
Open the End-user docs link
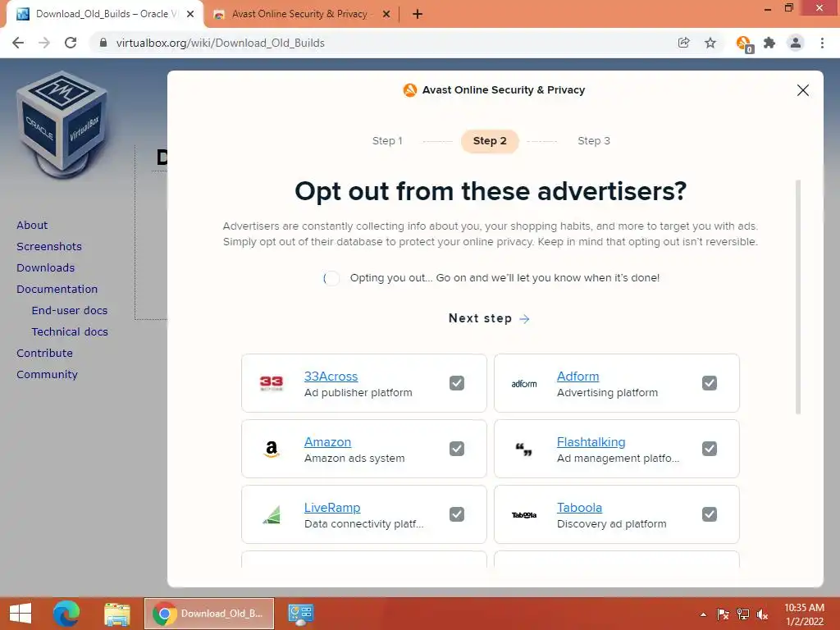(x=70, y=311)
